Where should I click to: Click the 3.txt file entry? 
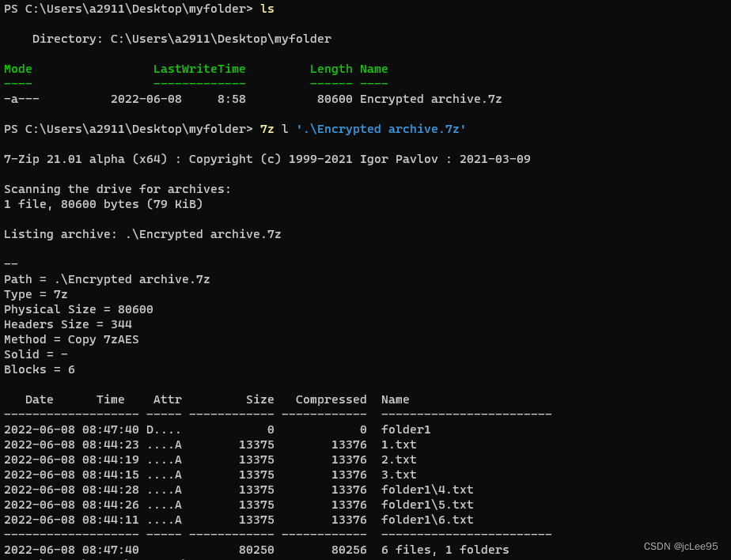(398, 475)
